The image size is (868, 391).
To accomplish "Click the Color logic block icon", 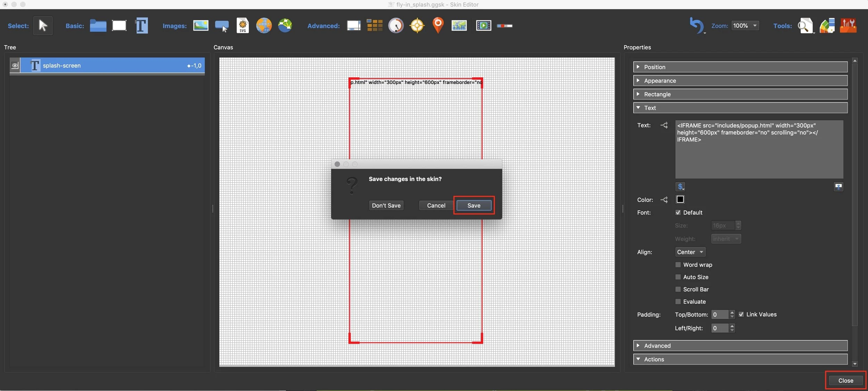I will [x=664, y=200].
